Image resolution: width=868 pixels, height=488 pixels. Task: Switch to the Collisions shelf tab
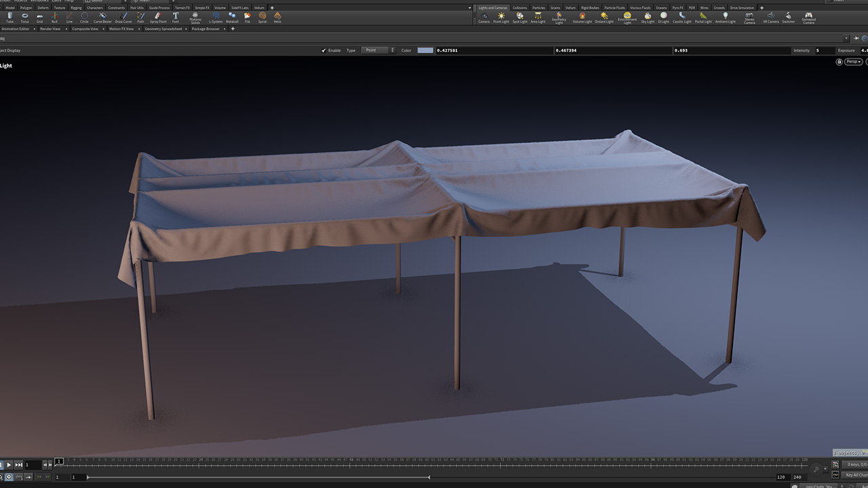tap(519, 7)
